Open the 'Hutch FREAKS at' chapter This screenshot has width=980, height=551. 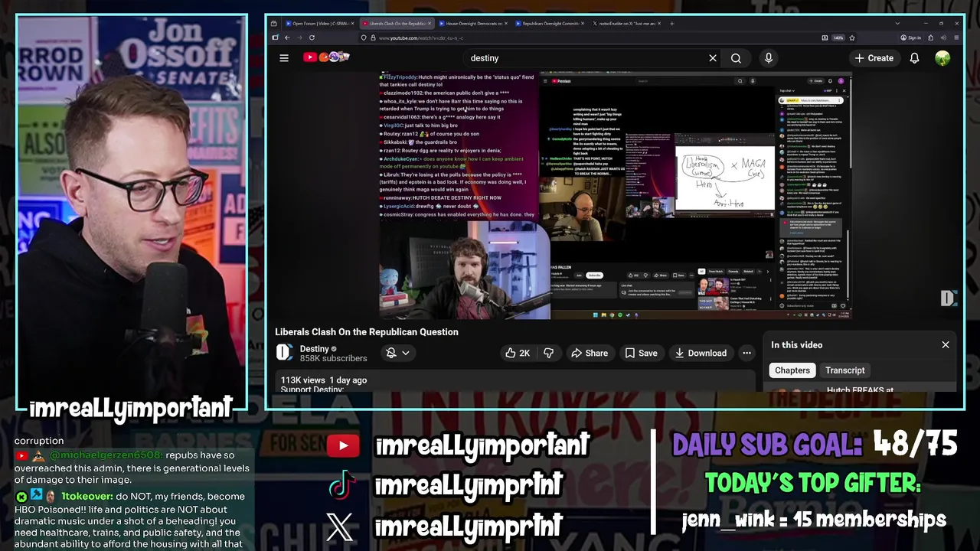860,390
